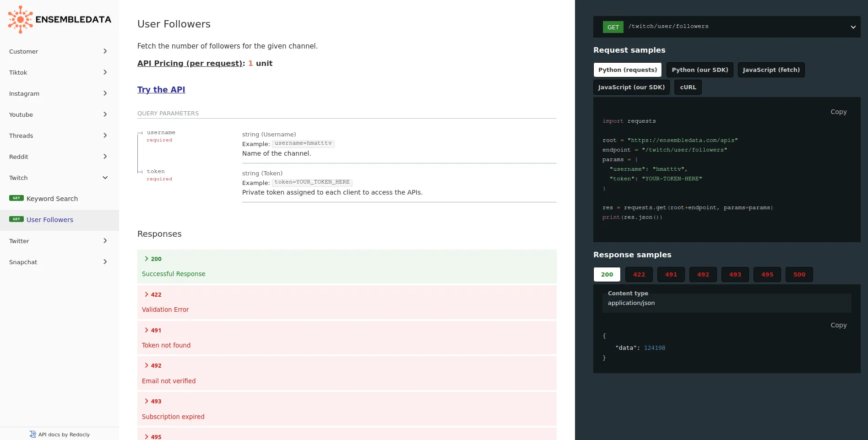Click the /twitch/user/followers endpoint path
Viewport: 868px width, 440px height.
(x=668, y=27)
